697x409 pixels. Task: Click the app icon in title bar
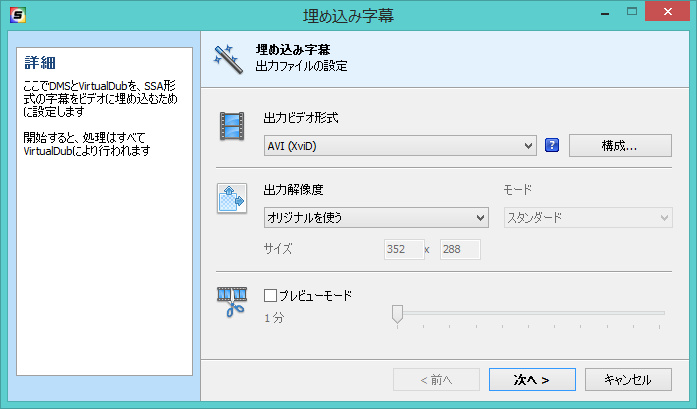[x=18, y=15]
